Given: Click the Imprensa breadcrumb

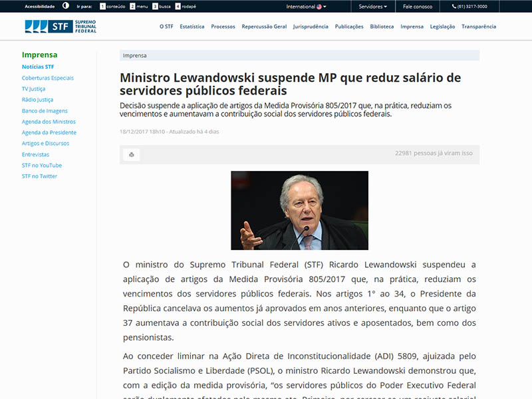Looking at the screenshot, I should coord(135,56).
